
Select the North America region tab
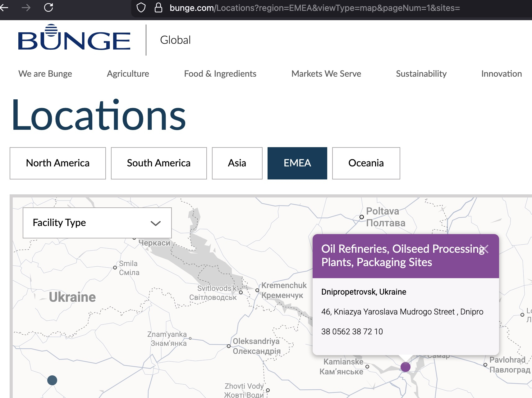58,163
